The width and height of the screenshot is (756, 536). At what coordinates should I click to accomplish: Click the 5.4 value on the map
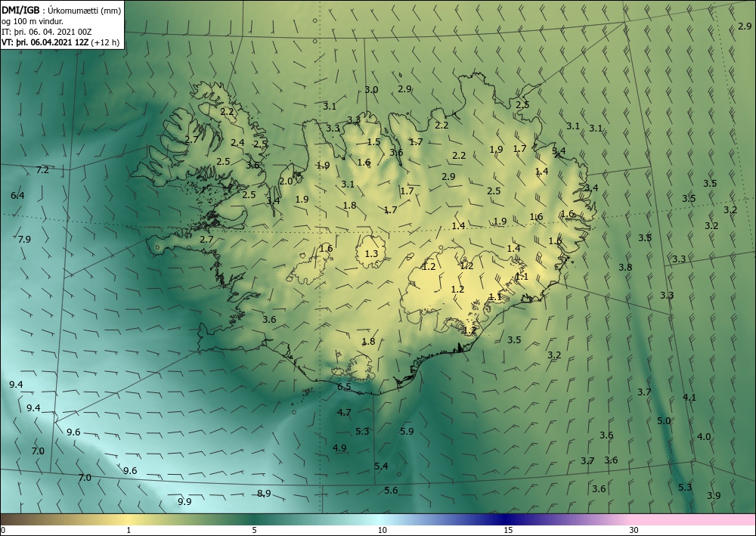381,466
